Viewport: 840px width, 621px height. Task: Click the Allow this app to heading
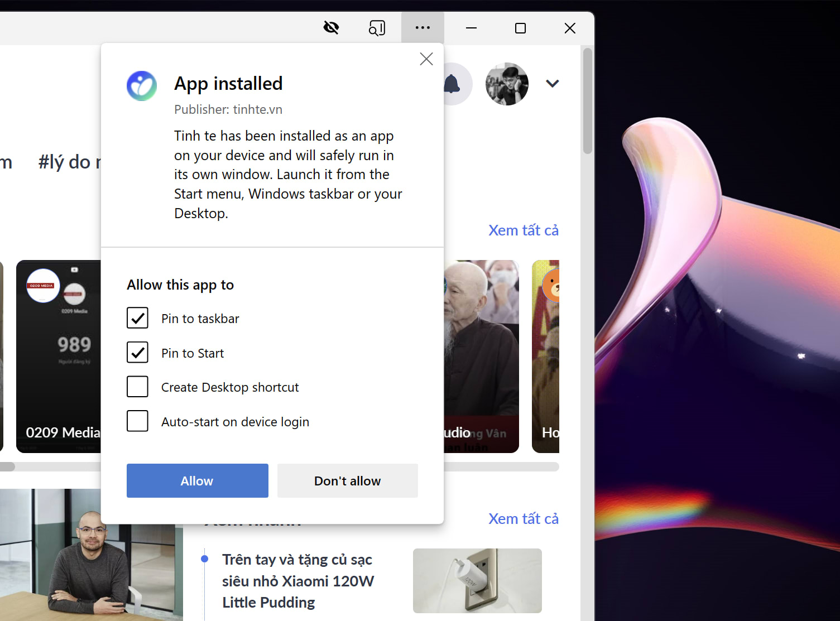pos(180,285)
